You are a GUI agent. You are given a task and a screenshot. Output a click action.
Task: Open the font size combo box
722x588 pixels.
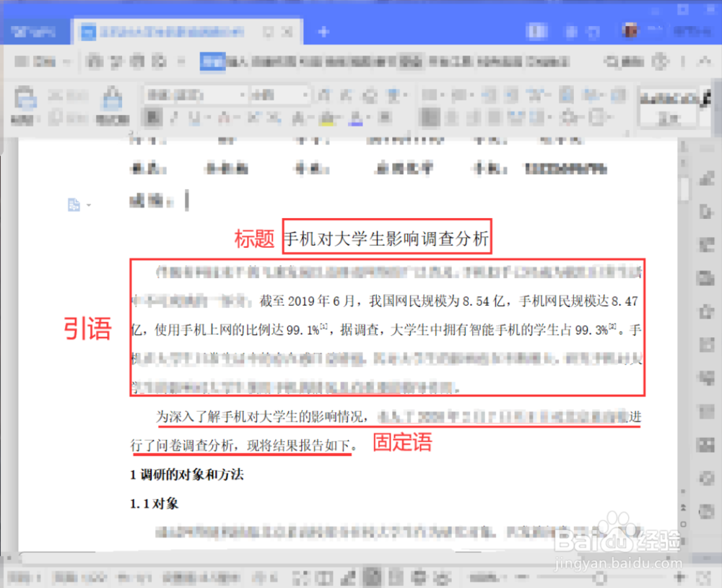click(280, 95)
